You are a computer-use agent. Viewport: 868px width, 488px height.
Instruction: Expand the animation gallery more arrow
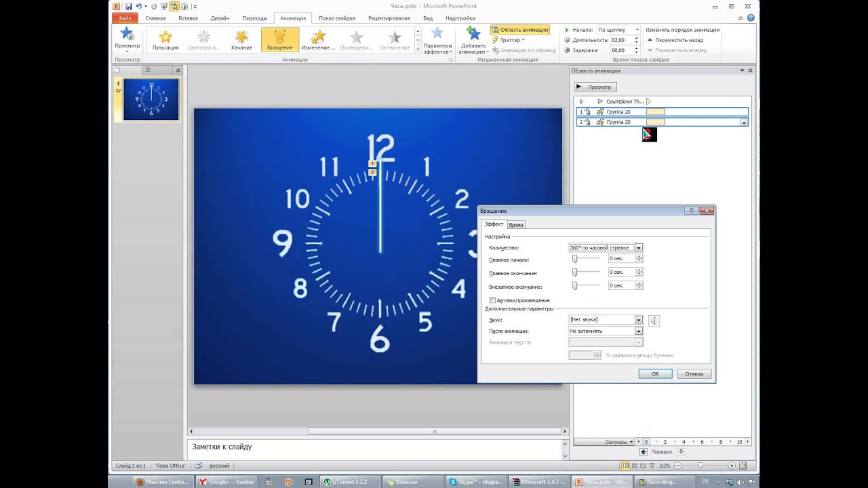(418, 50)
